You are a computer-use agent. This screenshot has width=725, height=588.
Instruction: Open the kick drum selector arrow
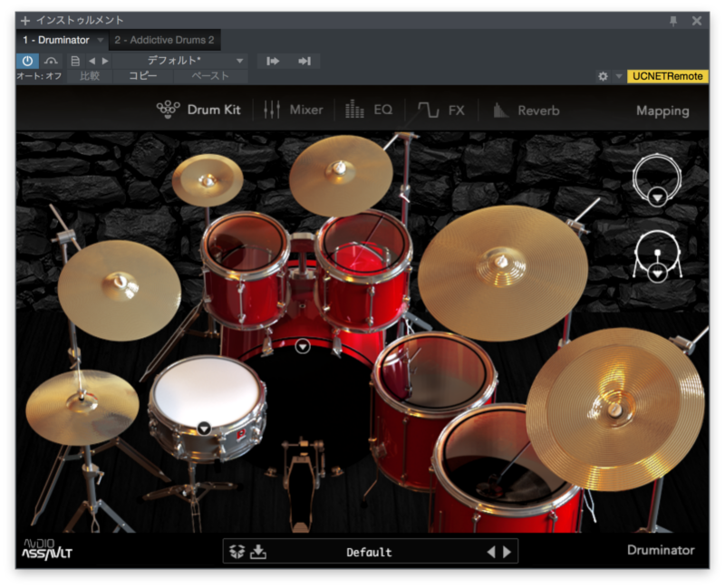pyautogui.click(x=303, y=346)
